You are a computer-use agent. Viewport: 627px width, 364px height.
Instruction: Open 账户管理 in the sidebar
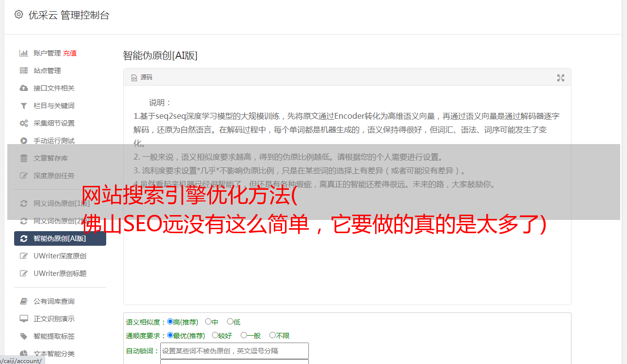pos(47,53)
